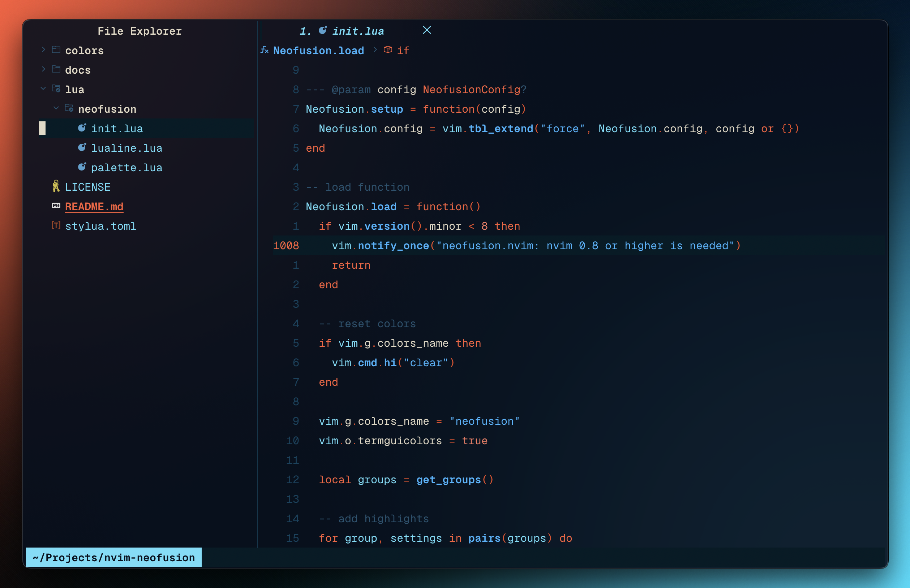
Task: Click the markdown icon beside README.md
Action: tap(56, 206)
